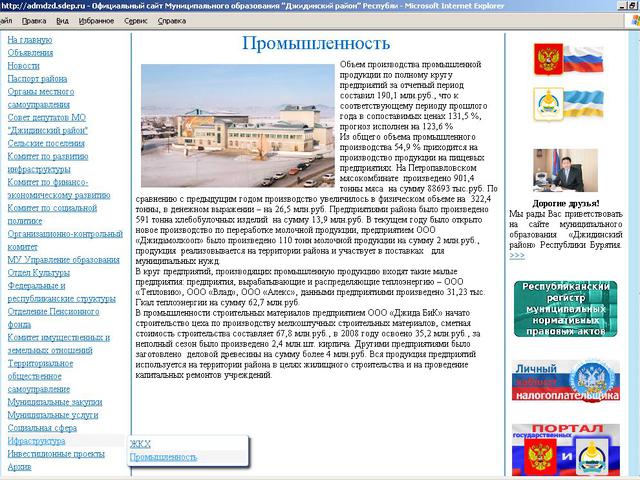Click the Buryatia coat of arms and flag image

tap(569, 104)
